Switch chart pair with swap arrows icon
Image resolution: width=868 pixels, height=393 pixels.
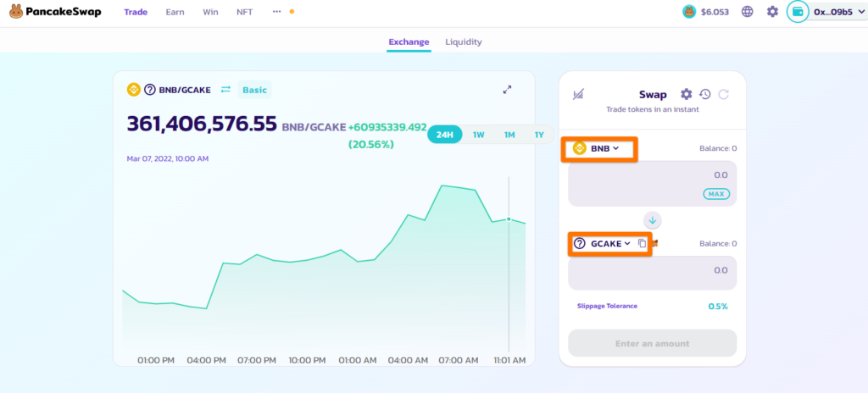225,90
